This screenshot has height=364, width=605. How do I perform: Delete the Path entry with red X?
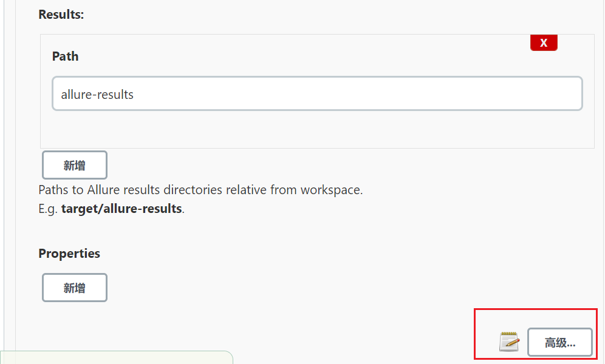pyautogui.click(x=544, y=43)
